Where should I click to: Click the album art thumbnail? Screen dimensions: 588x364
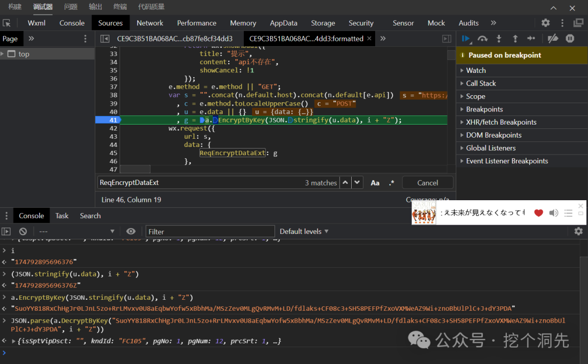point(424,213)
